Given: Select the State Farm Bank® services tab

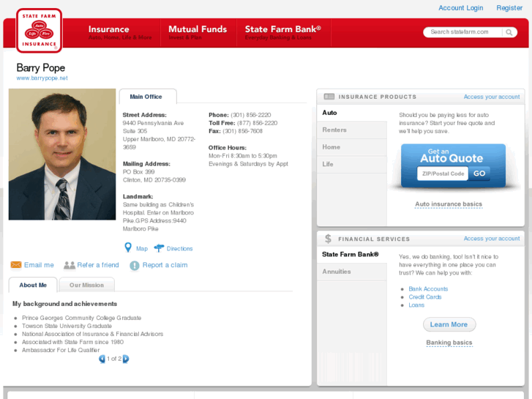Looking at the screenshot, I should [x=352, y=254].
